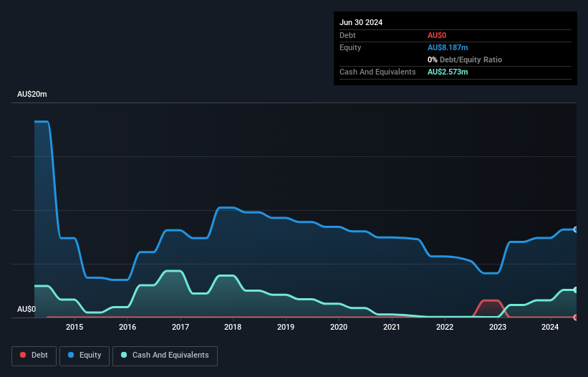Toggle the Equity series legend button
The height and width of the screenshot is (377, 588).
pyautogui.click(x=85, y=355)
